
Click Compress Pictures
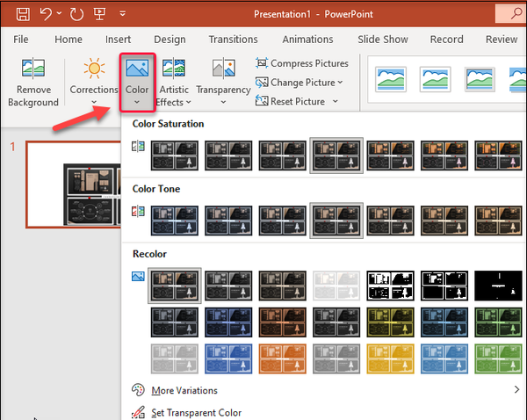pos(302,63)
